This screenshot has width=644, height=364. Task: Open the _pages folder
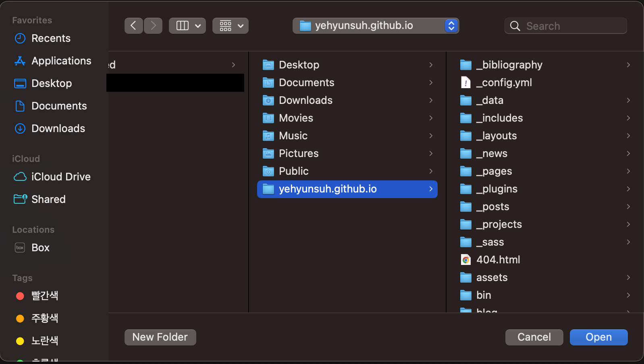click(545, 171)
